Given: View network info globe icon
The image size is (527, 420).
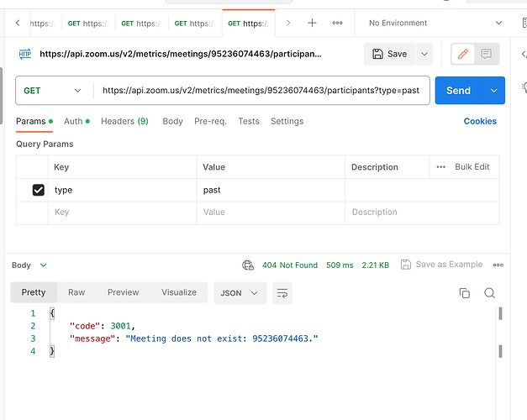Looking at the screenshot, I should (x=248, y=265).
